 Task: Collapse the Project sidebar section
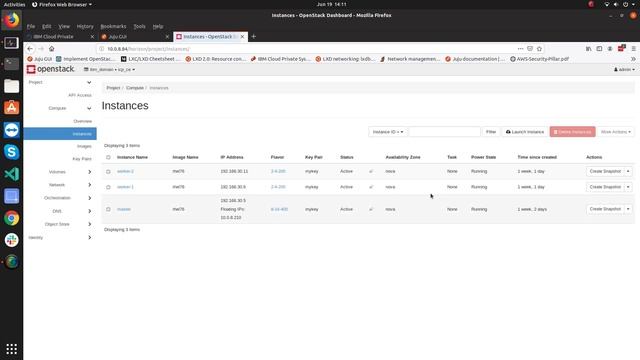click(x=60, y=82)
